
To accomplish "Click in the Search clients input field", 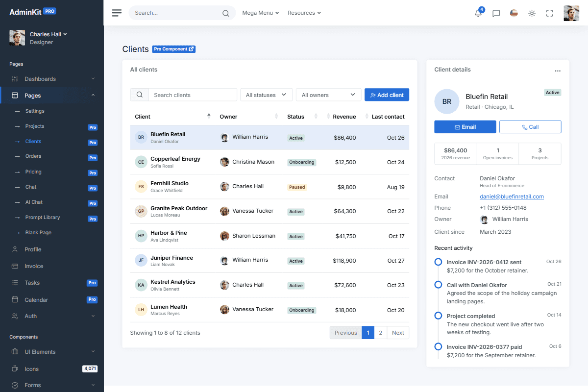I will click(x=193, y=95).
